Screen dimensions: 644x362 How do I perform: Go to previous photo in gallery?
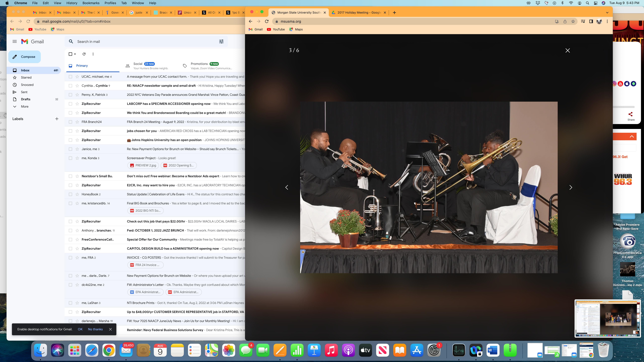tap(287, 187)
